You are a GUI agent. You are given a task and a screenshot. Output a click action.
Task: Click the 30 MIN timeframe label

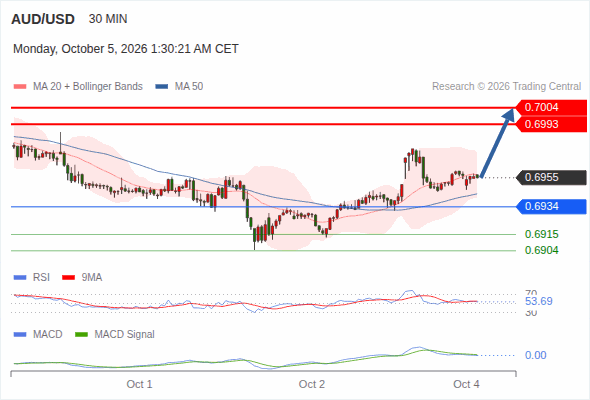coord(108,19)
